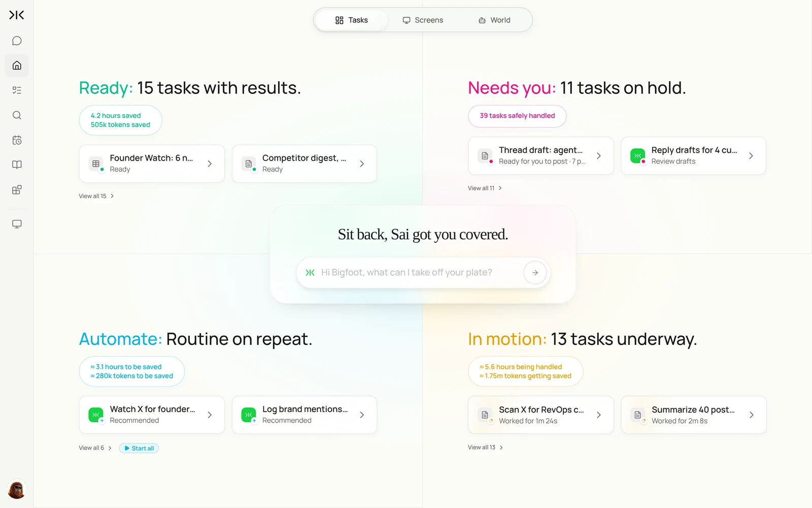The width and height of the screenshot is (812, 508).
Task: Click the search magnifier icon in sidebar
Action: [x=17, y=115]
